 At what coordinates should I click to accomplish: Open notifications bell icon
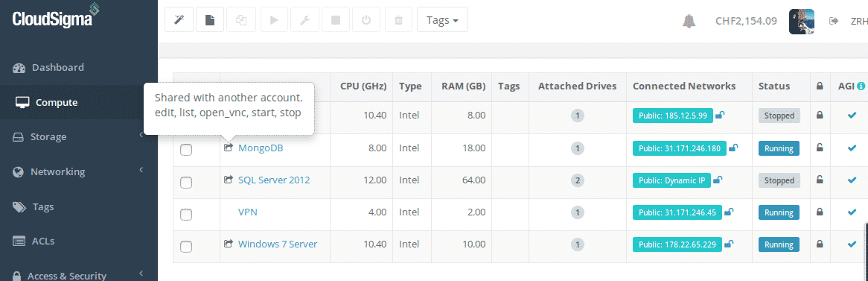pyautogui.click(x=689, y=22)
